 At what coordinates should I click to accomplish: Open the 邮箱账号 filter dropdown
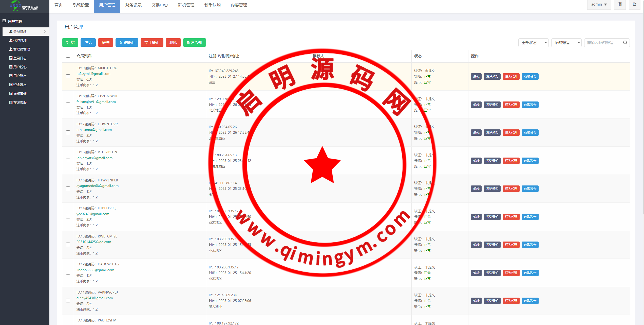566,43
